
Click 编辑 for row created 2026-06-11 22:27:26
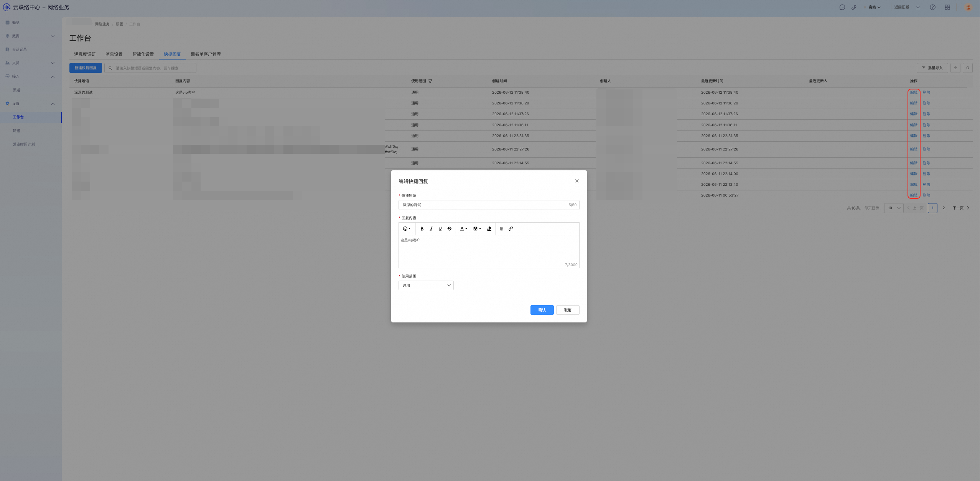pos(914,149)
